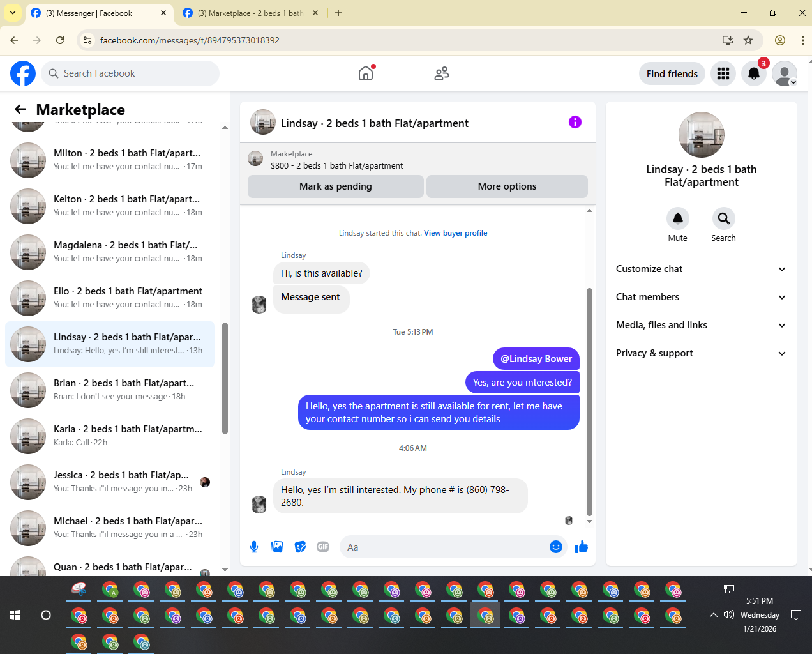
Task: Open the Windows Start menu
Action: point(15,615)
